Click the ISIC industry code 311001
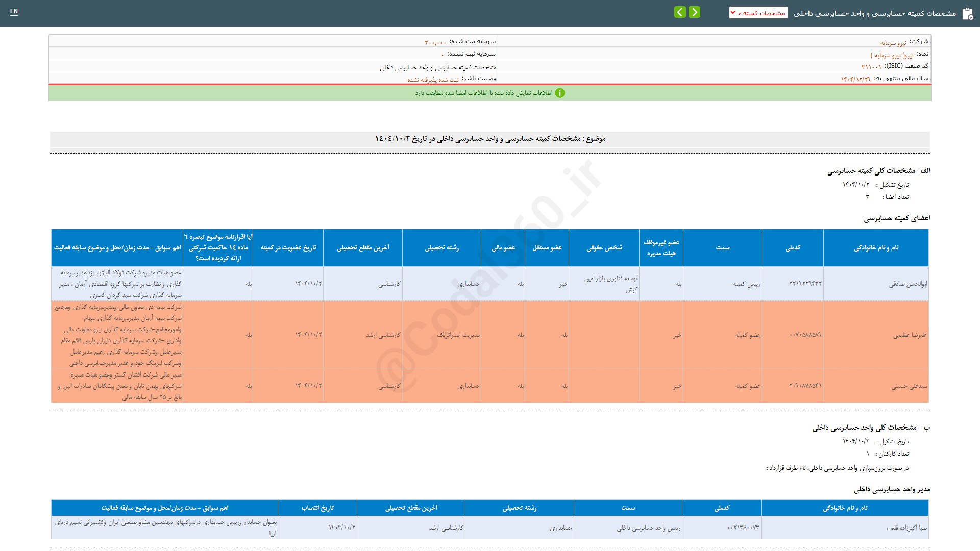The height and width of the screenshot is (551, 980). pyautogui.click(x=871, y=67)
